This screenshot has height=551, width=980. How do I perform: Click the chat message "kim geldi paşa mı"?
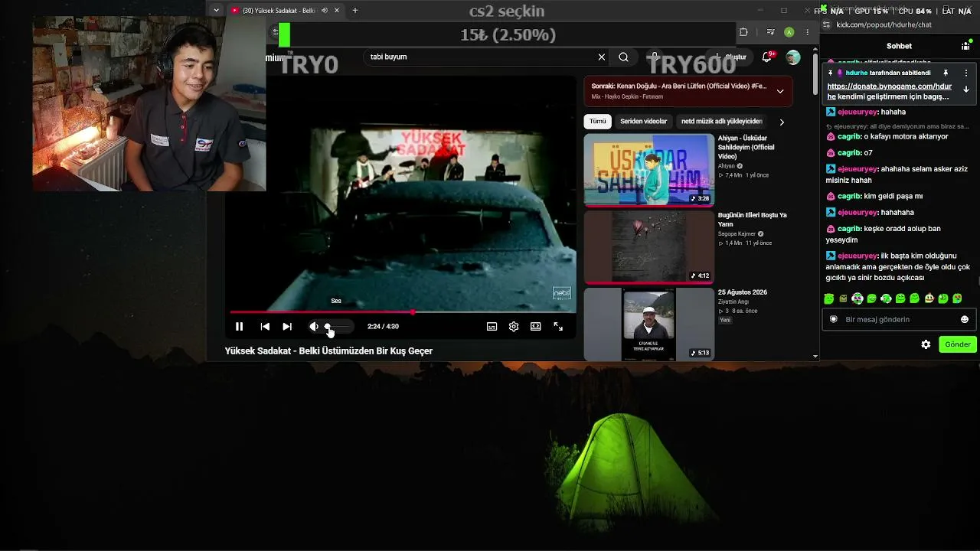893,196
